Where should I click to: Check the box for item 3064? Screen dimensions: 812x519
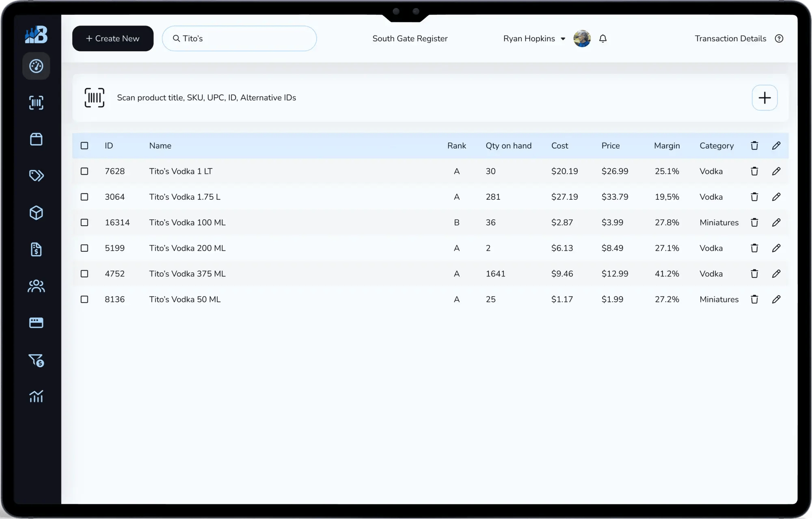(x=84, y=197)
